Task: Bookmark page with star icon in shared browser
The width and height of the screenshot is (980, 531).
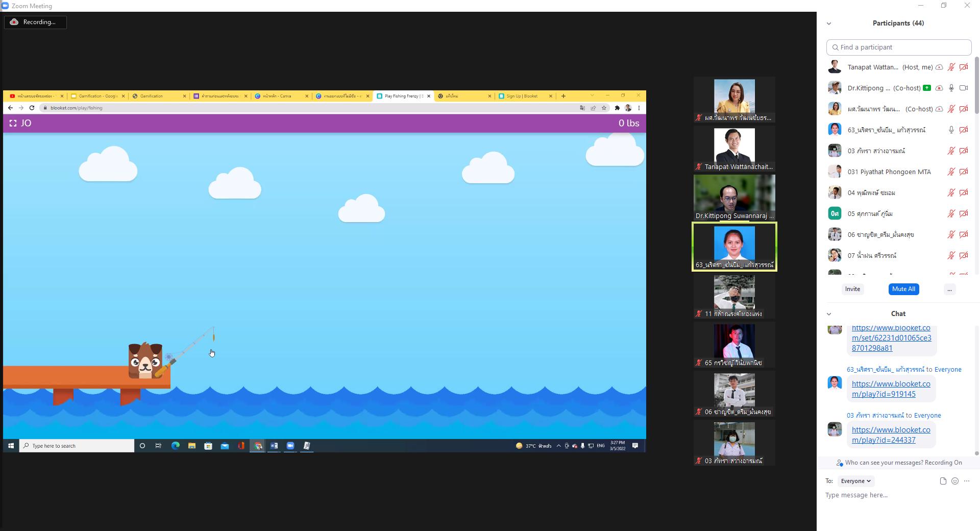Action: (604, 108)
